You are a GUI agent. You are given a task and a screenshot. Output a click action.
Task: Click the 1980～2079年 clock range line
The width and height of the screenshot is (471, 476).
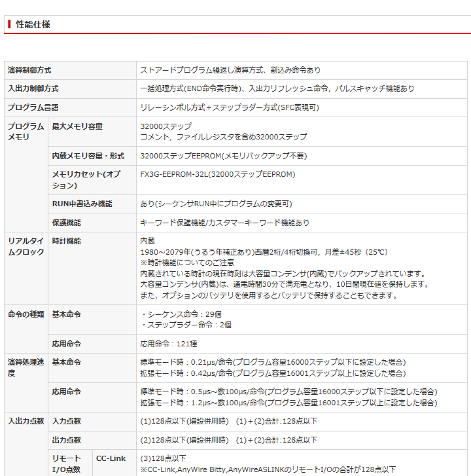point(264,252)
